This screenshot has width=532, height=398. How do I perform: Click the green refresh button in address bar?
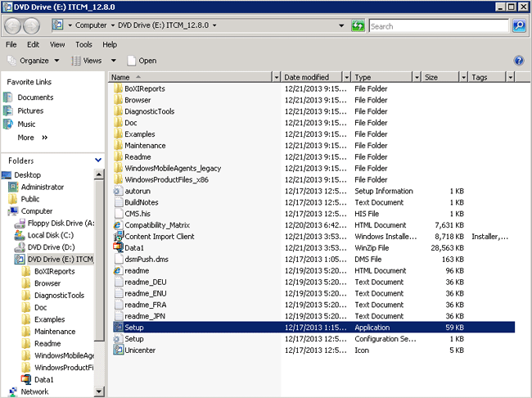[x=358, y=26]
